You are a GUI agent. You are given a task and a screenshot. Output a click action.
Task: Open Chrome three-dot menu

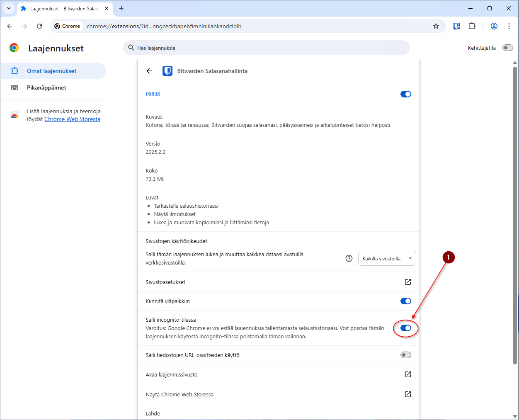click(509, 26)
